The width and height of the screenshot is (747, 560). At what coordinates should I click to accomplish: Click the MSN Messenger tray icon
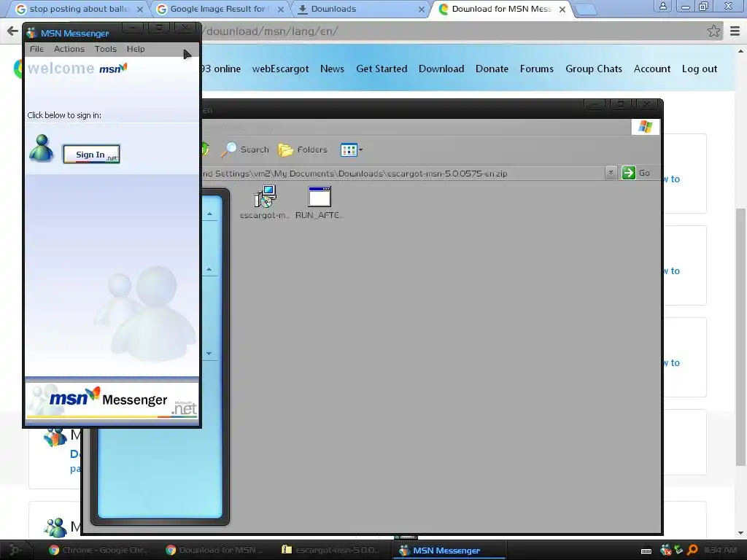pyautogui.click(x=665, y=551)
